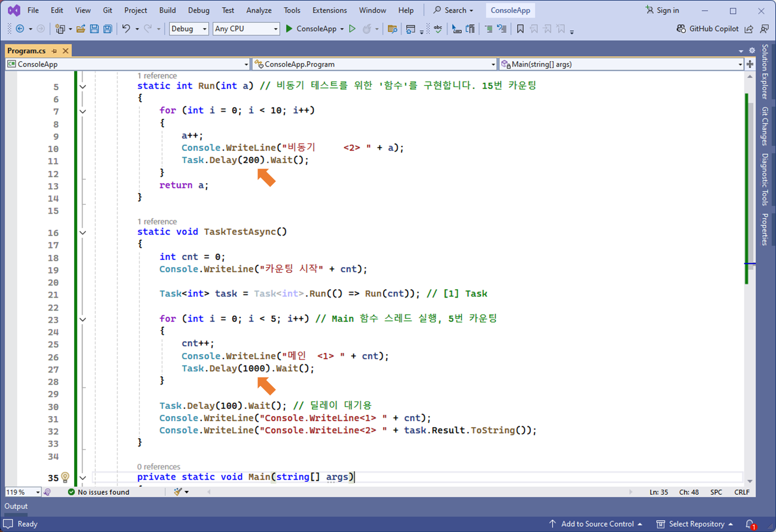This screenshot has height=532, width=776.
Task: Open the Solution Explorer side tab
Action: (765, 72)
